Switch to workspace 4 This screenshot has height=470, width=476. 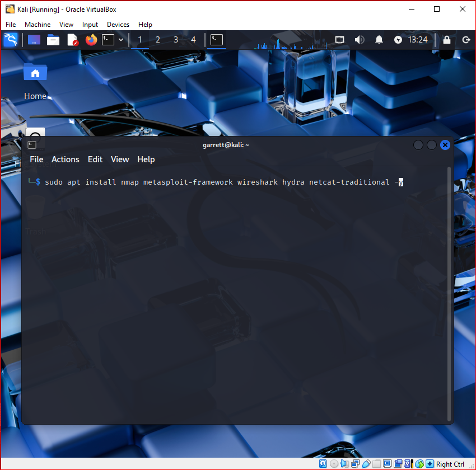pos(193,40)
